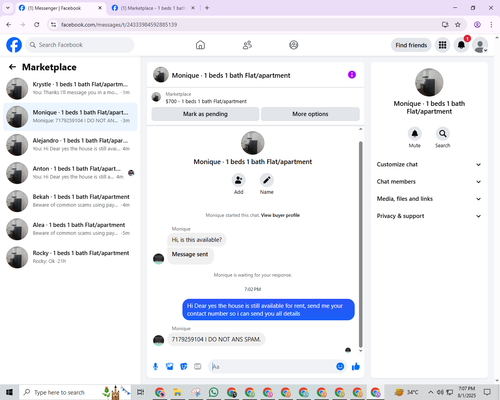Open WhatsApp from the taskbar
This screenshot has height=400, width=500.
coord(214,392)
